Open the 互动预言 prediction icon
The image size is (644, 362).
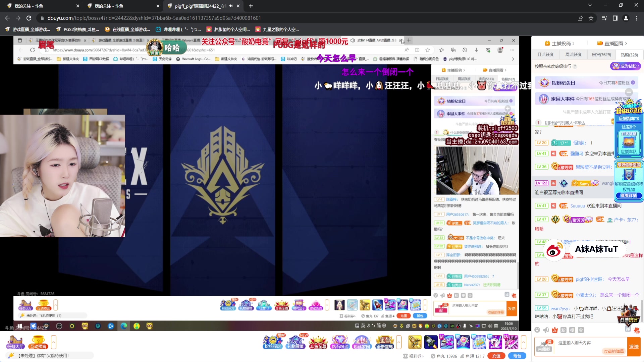pyautogui.click(x=38, y=342)
